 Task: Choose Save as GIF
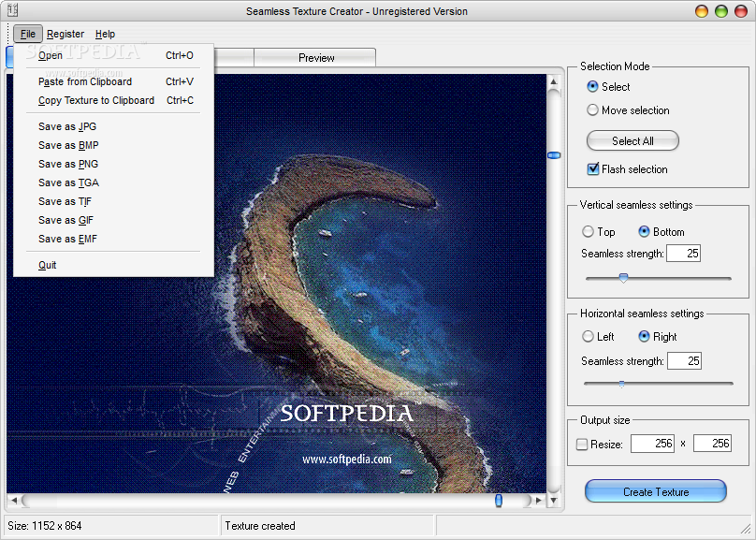116,220
